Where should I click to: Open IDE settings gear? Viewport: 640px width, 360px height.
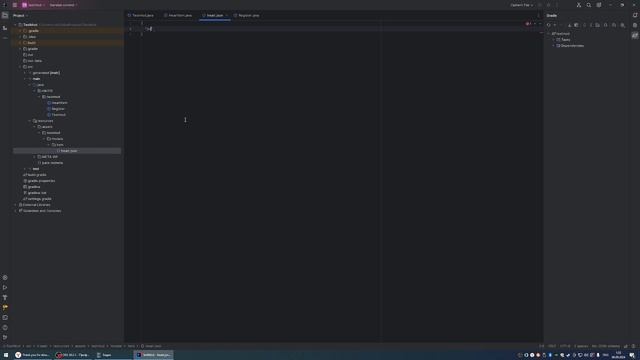(x=599, y=5)
